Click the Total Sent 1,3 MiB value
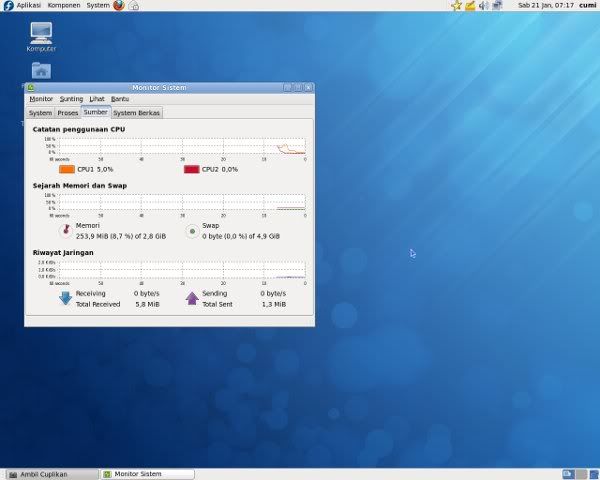Image resolution: width=600 pixels, height=480 pixels. [x=274, y=304]
